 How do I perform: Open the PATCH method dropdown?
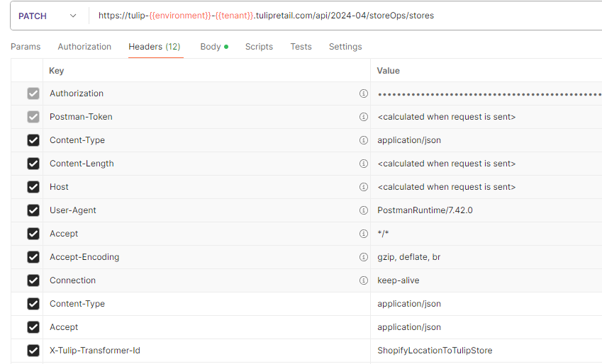[x=48, y=16]
